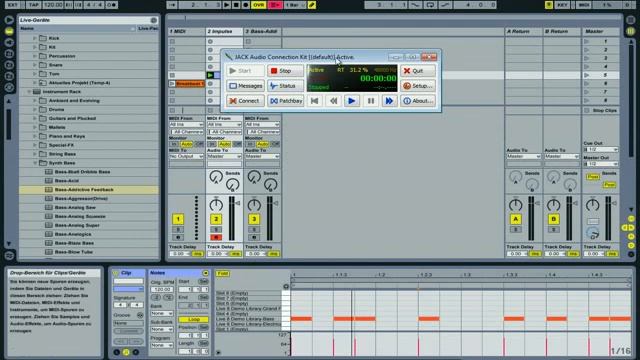Viewport: 640px width, 360px height.
Task: Click the play button on the '2 Impulse' clip
Action: click(x=210, y=75)
